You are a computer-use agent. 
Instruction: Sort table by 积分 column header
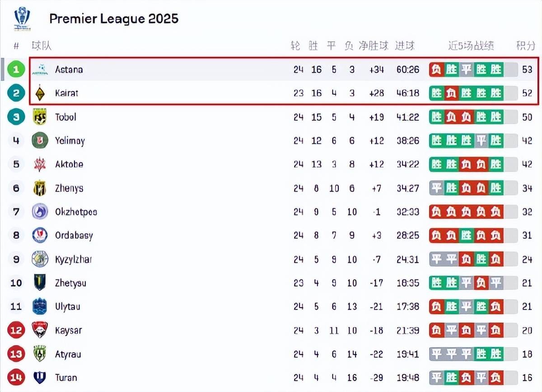pos(526,46)
